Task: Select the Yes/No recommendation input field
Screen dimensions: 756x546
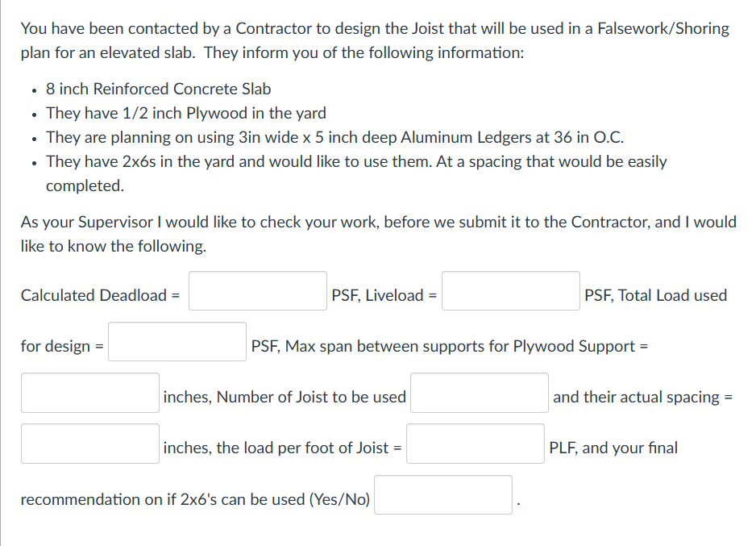Action: click(x=442, y=494)
